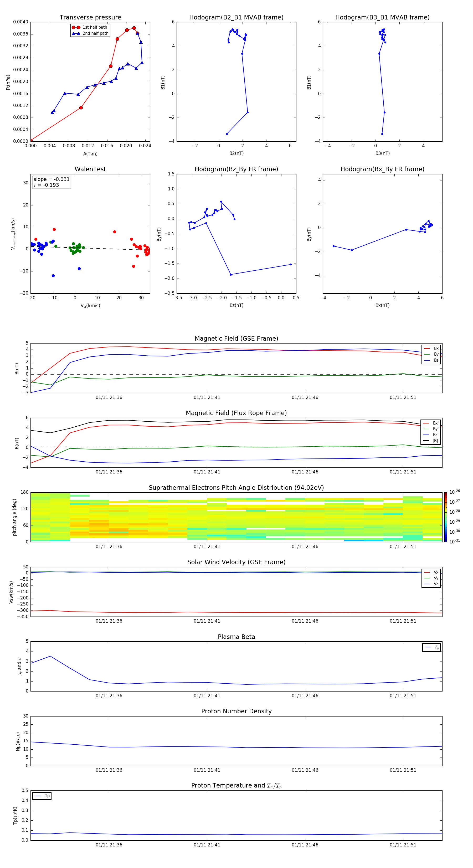Screen dimensions: 473x868
Task: Click the 10^-26 colorbar tick label
Action: 455,492
